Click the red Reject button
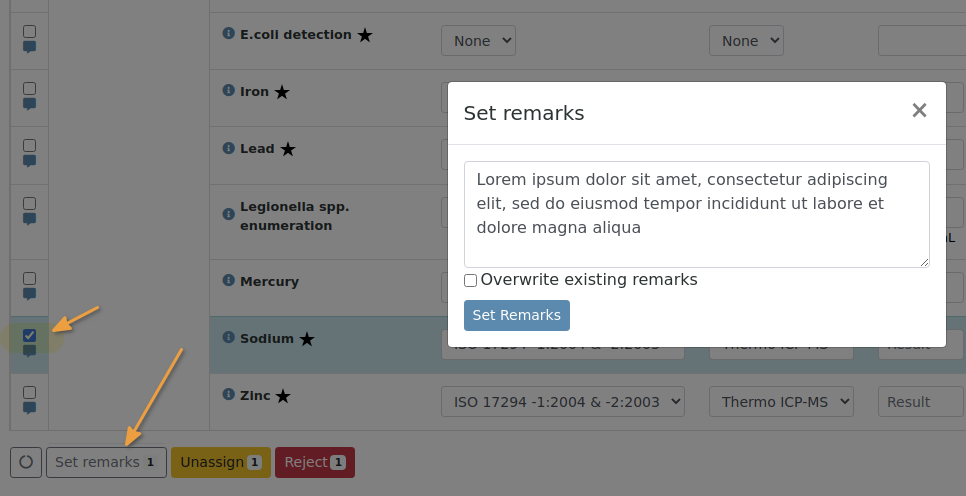The image size is (966, 496). (x=314, y=462)
